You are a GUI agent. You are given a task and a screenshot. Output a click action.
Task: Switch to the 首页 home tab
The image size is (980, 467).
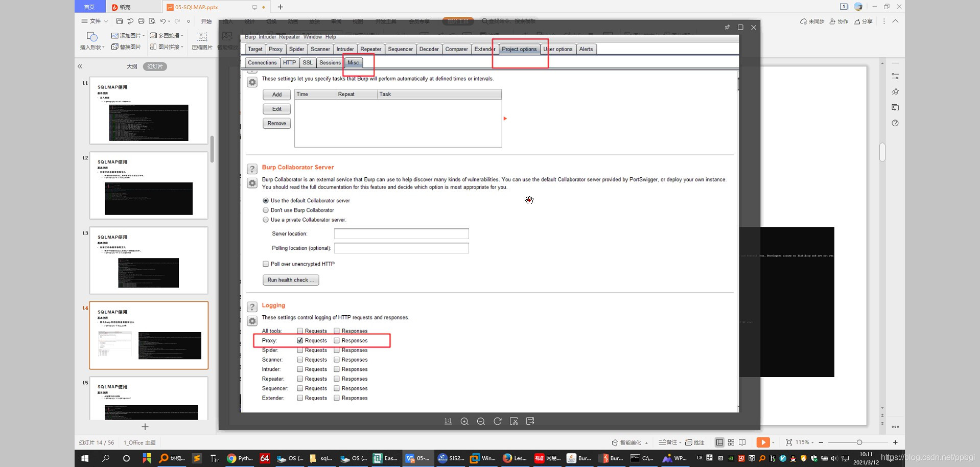click(89, 7)
